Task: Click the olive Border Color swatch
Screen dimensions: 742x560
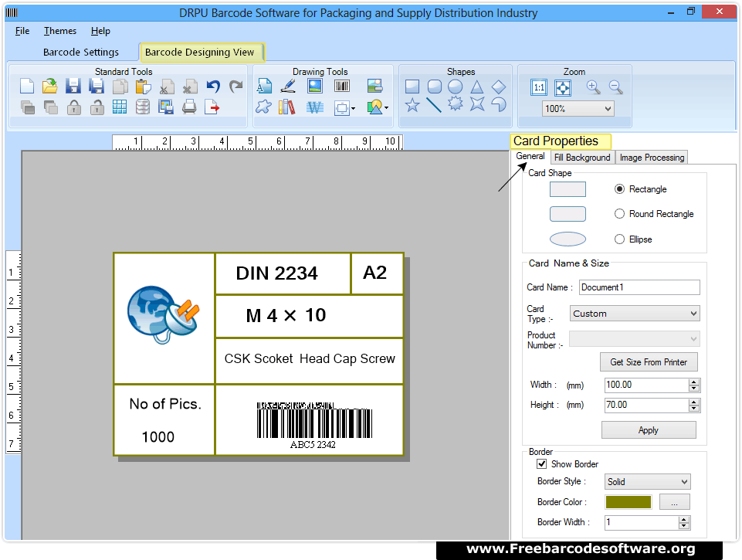Action: point(628,502)
